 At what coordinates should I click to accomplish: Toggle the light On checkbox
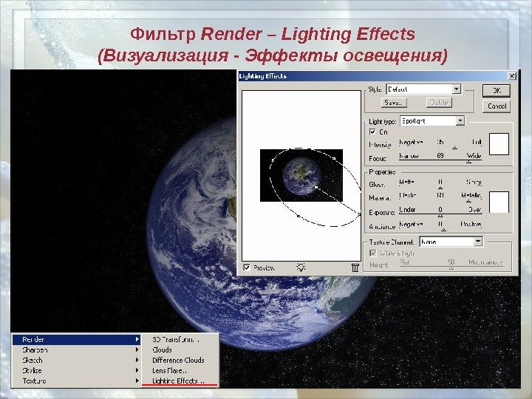[372, 132]
